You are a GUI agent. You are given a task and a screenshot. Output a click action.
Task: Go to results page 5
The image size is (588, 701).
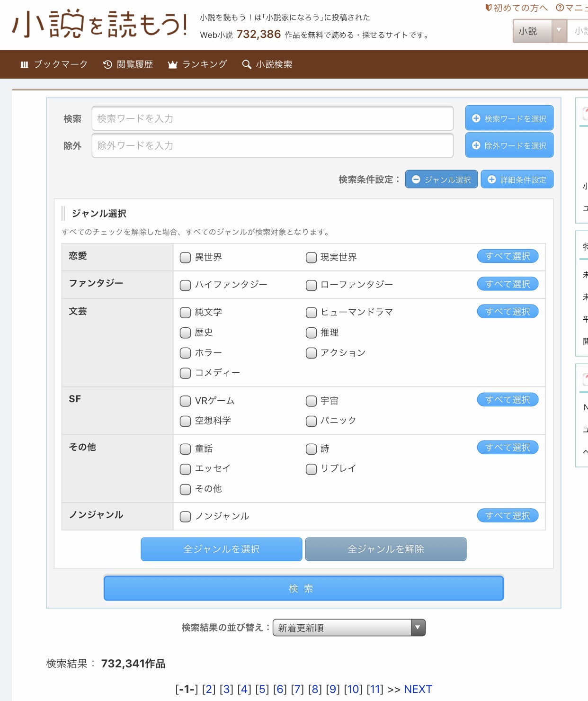262,689
